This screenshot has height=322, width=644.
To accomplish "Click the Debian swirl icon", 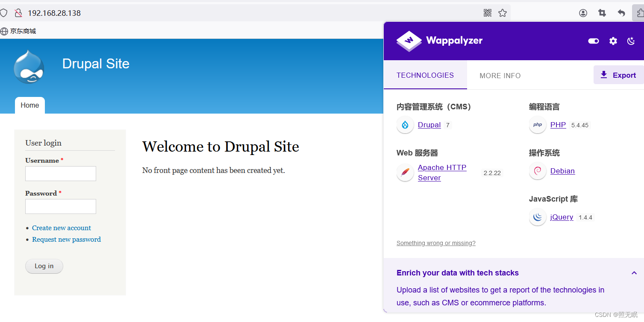I will click(x=538, y=171).
